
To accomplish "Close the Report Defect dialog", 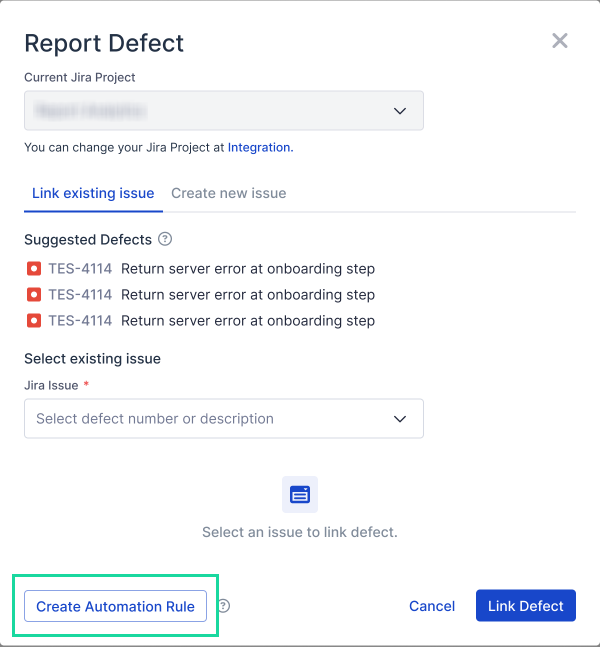I will pos(560,41).
